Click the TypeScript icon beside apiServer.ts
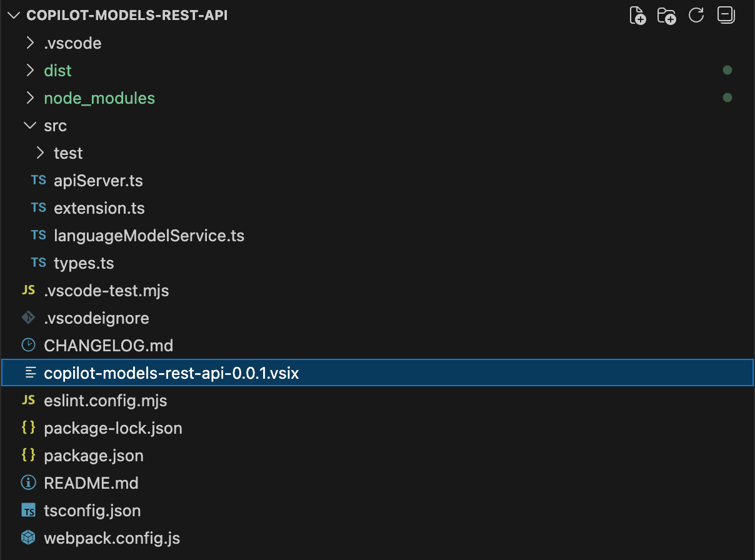Screen dimensions: 755x560 click(39, 181)
